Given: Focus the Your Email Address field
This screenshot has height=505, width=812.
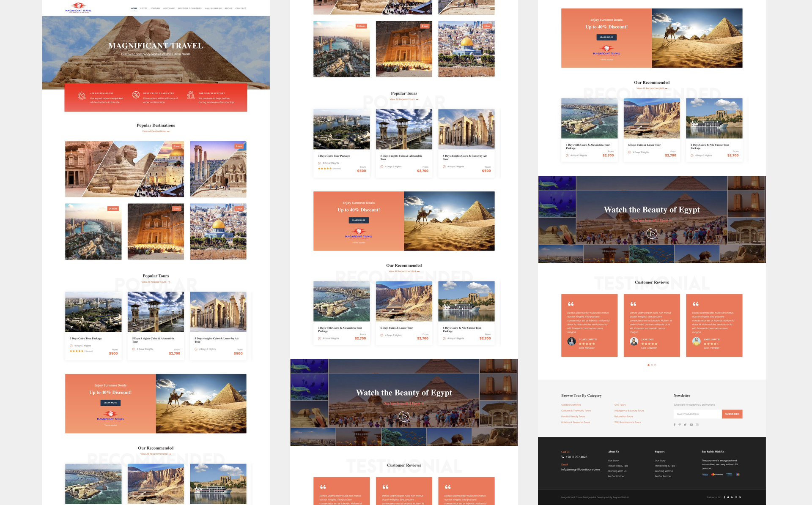Looking at the screenshot, I should click(x=698, y=414).
